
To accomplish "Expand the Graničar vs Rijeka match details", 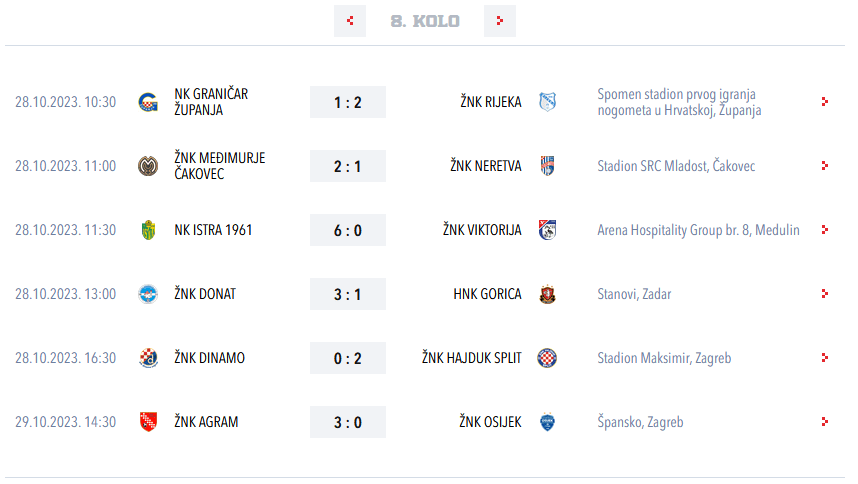I will (x=825, y=102).
